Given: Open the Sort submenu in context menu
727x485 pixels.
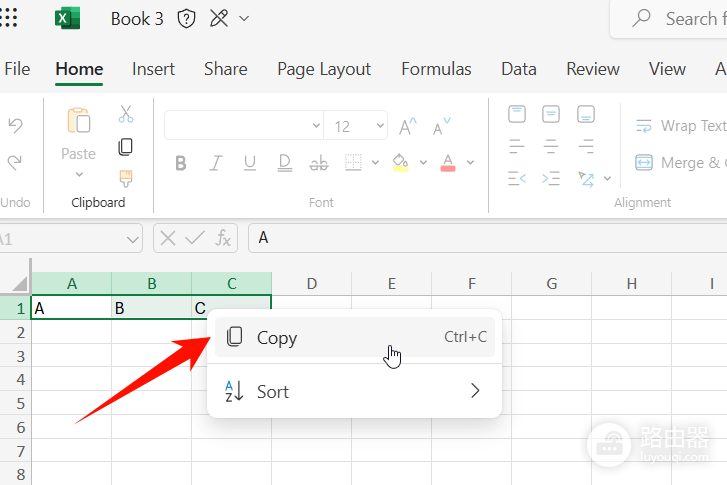Looking at the screenshot, I should point(355,391).
